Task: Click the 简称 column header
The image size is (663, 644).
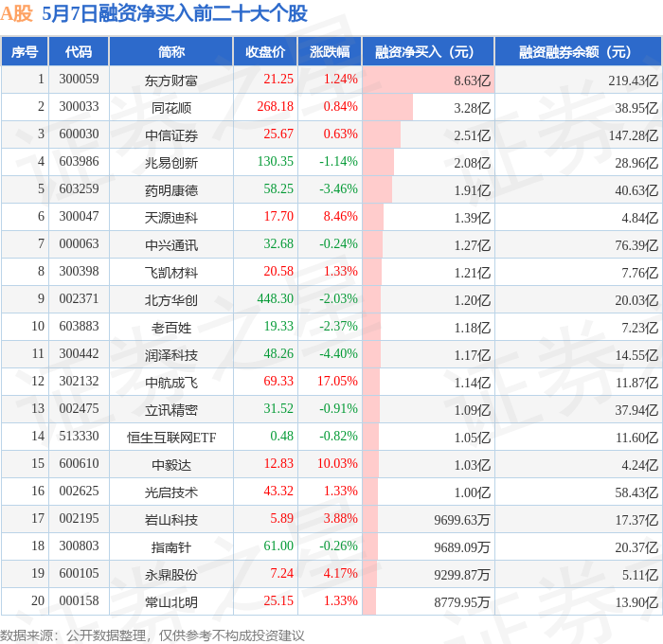Action: click(171, 51)
